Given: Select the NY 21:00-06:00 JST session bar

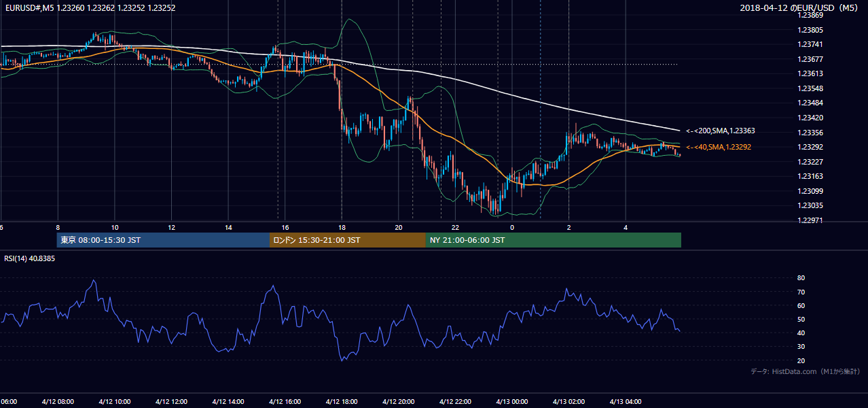Looking at the screenshot, I should tap(554, 240).
